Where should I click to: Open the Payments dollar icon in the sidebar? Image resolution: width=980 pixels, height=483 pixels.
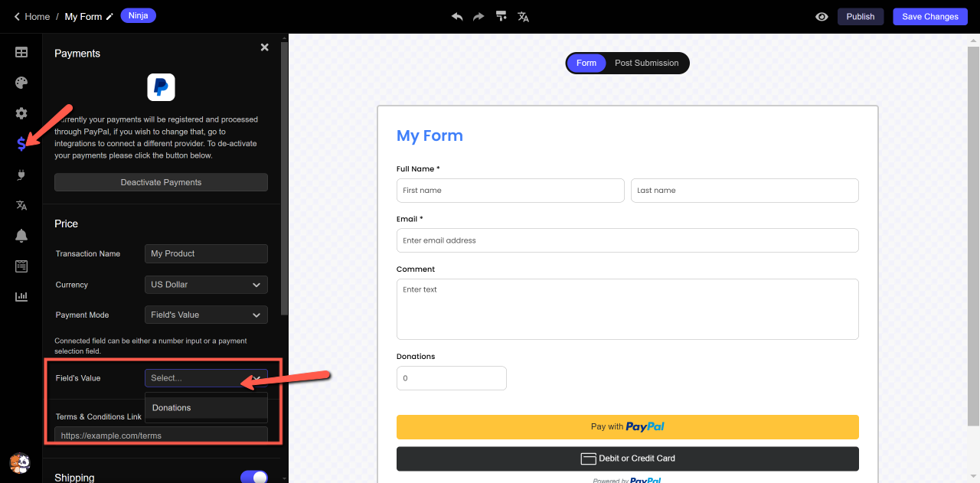(21, 144)
